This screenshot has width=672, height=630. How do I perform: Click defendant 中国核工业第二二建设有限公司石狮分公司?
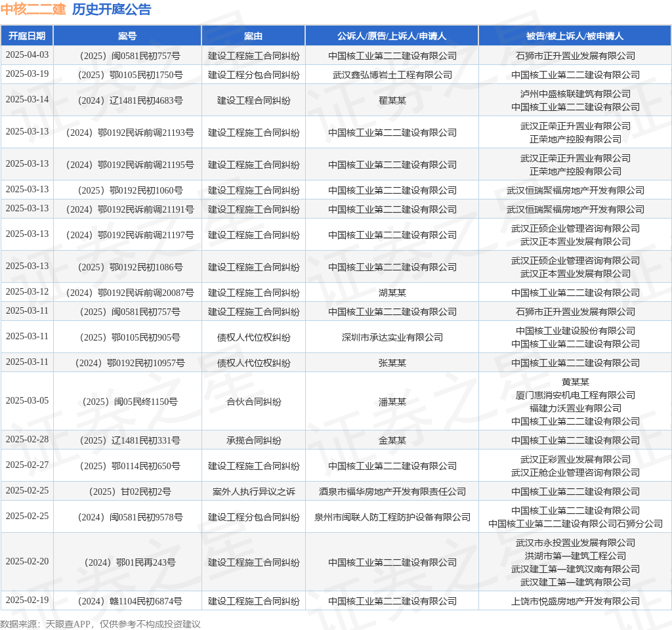click(x=575, y=524)
